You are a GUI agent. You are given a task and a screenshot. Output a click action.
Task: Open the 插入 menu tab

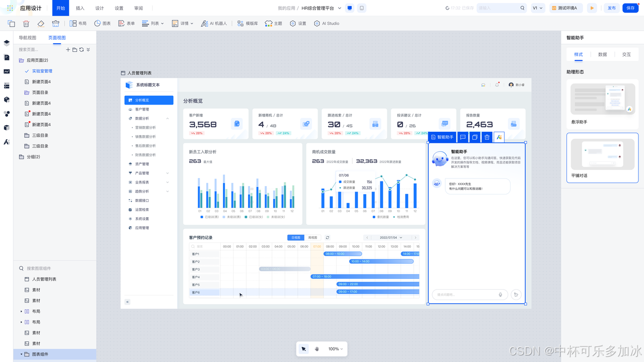(x=80, y=8)
